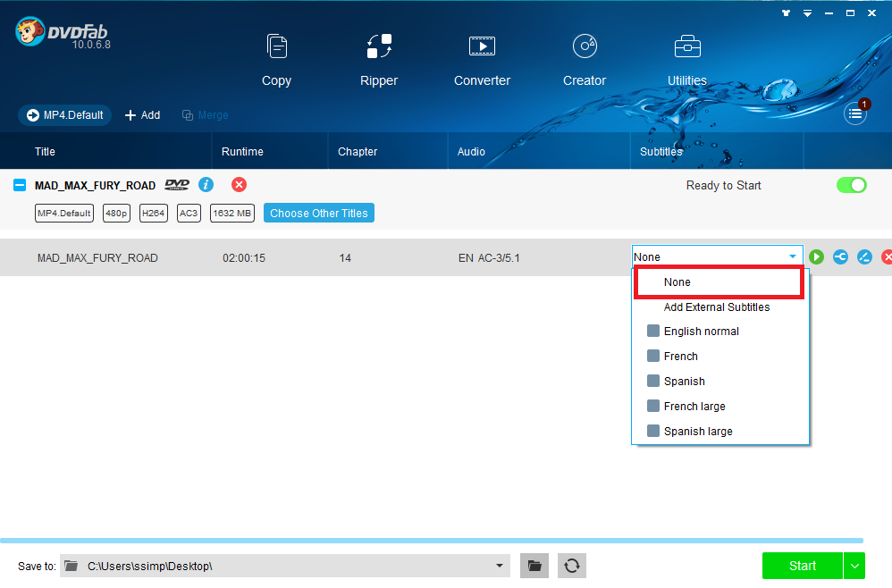Viewport: 892px width, 588px height.
Task: Click Choose Other Titles
Action: (318, 214)
